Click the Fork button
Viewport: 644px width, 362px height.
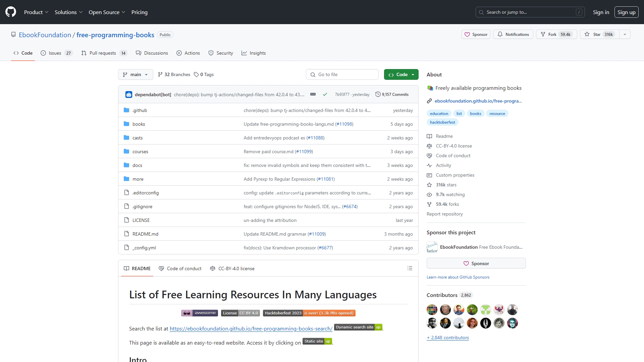pyautogui.click(x=556, y=34)
